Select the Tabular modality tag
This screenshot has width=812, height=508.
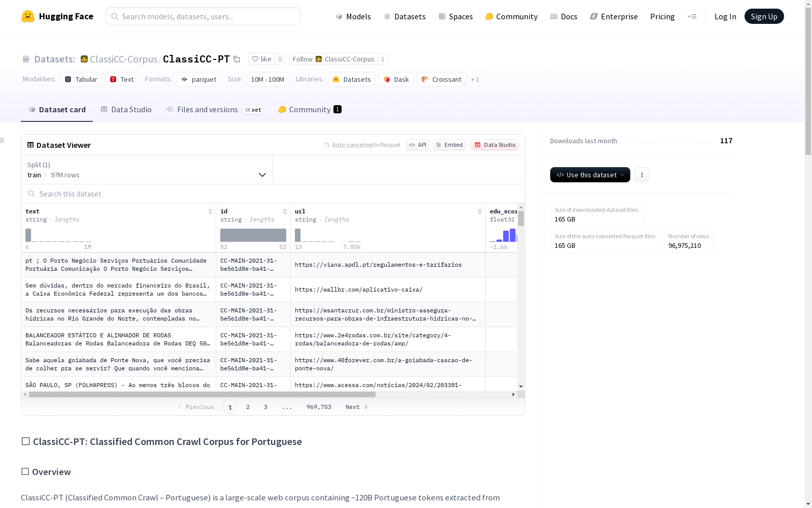click(81, 79)
